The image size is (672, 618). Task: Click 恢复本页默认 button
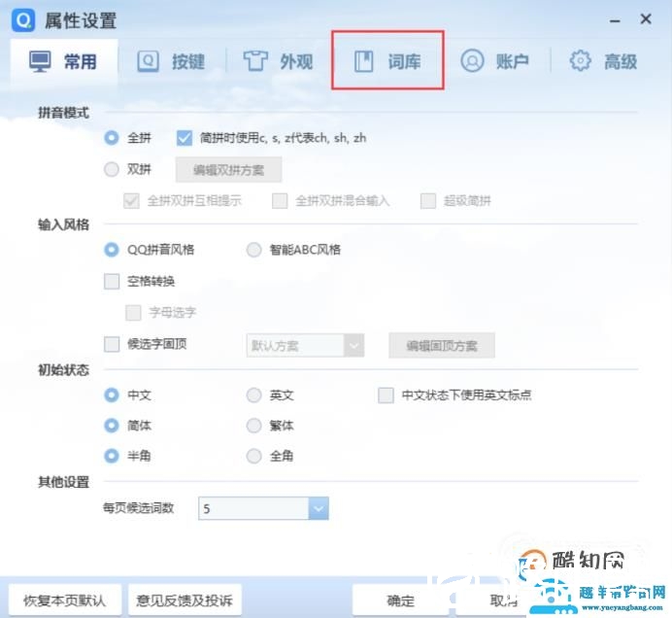(65, 601)
